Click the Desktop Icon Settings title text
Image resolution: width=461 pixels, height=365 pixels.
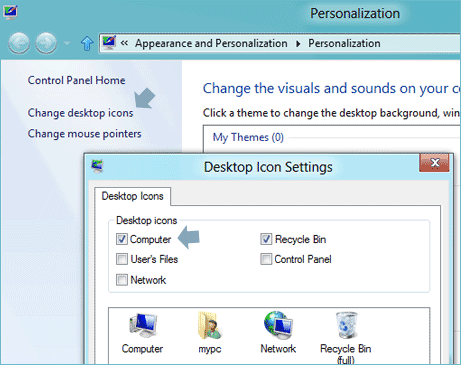268,167
